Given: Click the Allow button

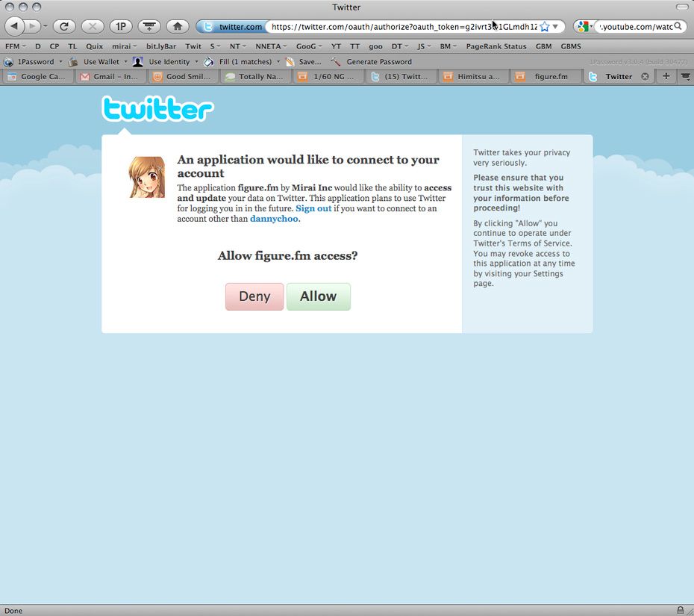Looking at the screenshot, I should 318,296.
